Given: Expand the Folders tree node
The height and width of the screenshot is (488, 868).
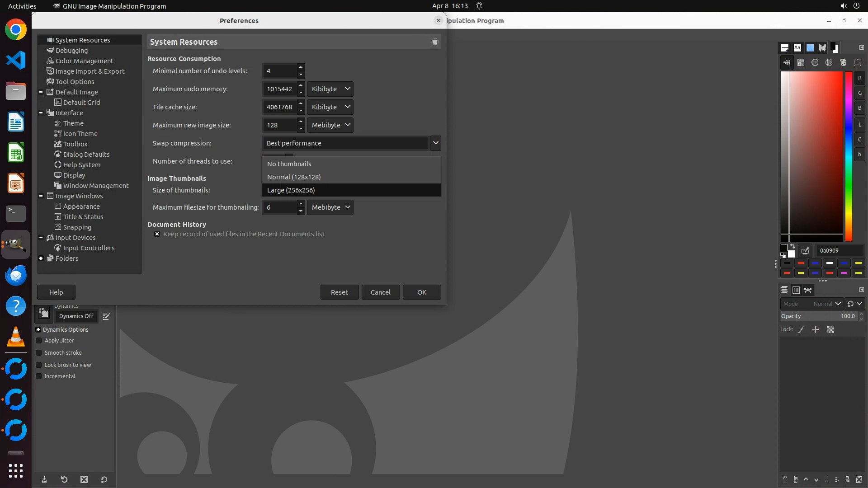Looking at the screenshot, I should (x=41, y=258).
